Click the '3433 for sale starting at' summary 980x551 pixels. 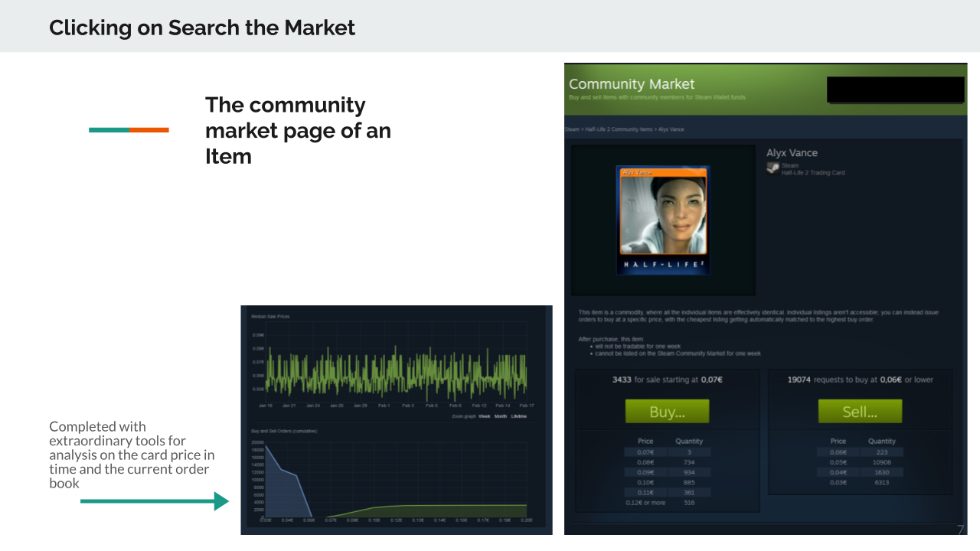(x=668, y=380)
